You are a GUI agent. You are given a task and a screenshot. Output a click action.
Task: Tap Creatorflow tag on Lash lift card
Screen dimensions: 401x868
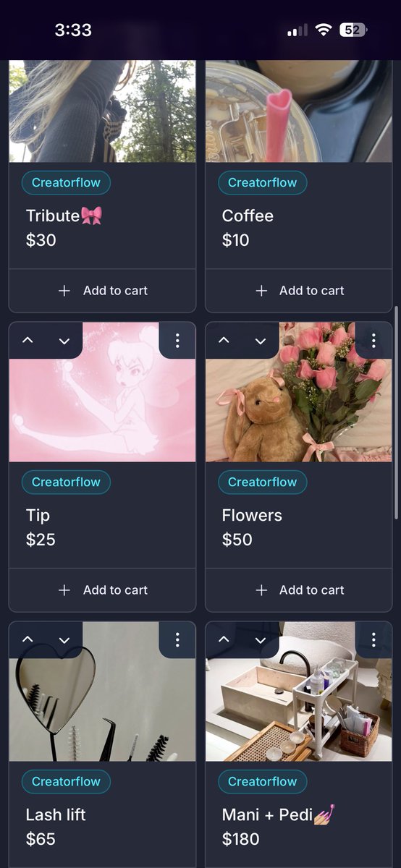(66, 782)
